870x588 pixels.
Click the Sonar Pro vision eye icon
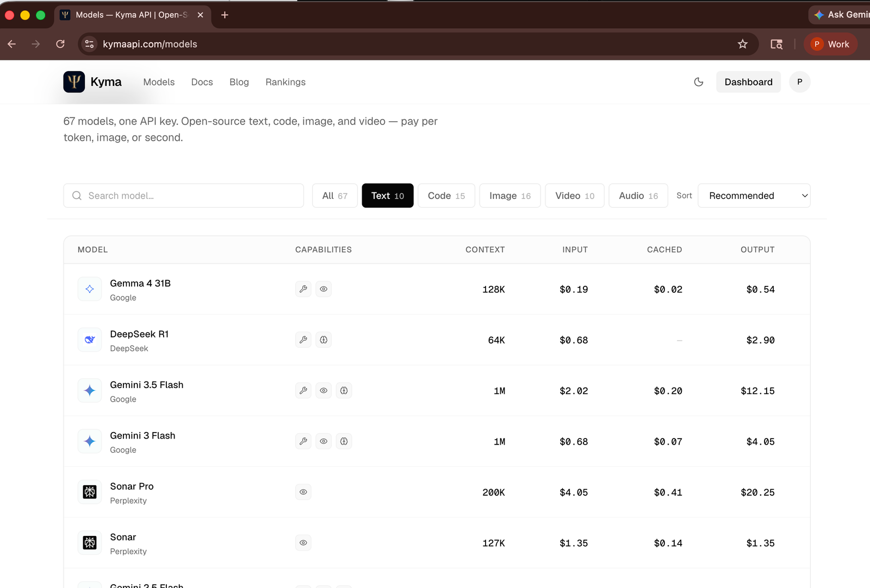click(x=303, y=492)
